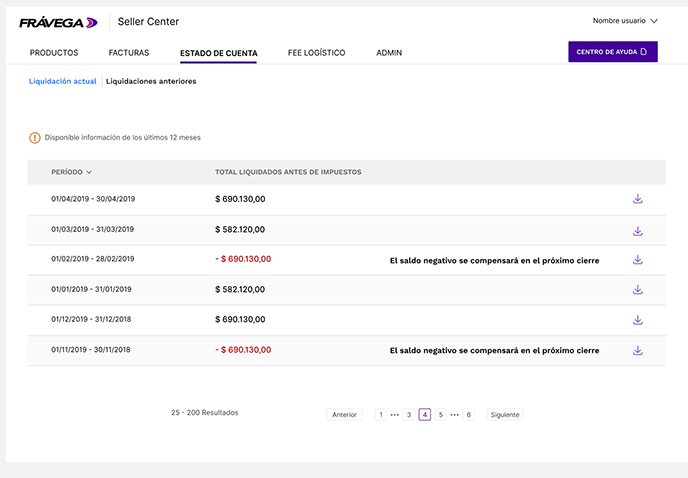Select period 01/01/2019 - 31/01/2019

[91, 289]
